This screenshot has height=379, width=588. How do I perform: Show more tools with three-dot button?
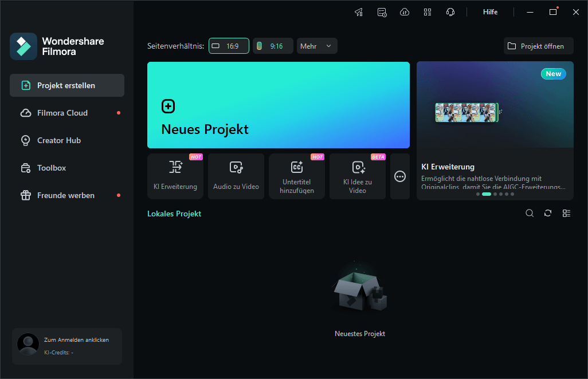click(400, 176)
